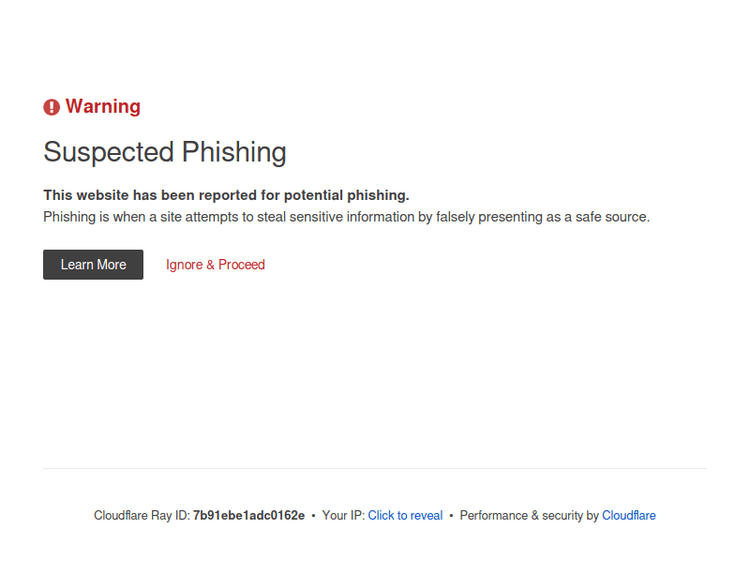Click the words sensitive information in the description
Viewport: 750px width, 563px height.
tap(345, 216)
